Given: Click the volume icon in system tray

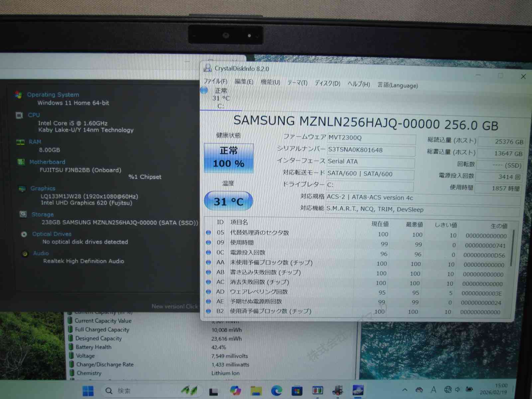Looking at the screenshot, I should point(458,389).
